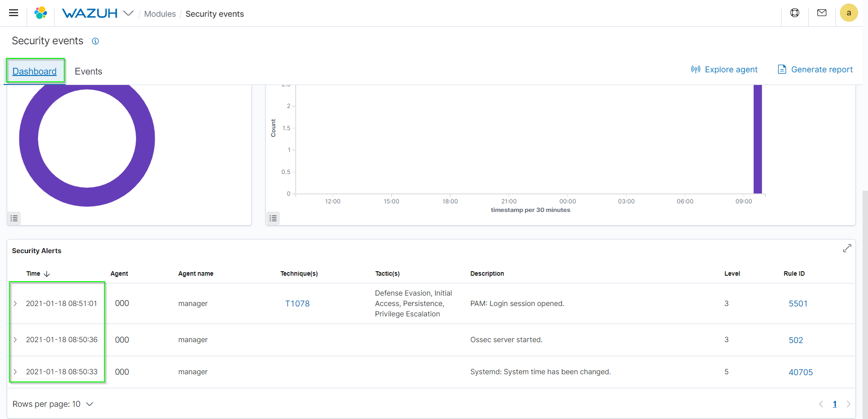Open the user avatar menu
The width and height of the screenshot is (868, 419).
(x=849, y=13)
